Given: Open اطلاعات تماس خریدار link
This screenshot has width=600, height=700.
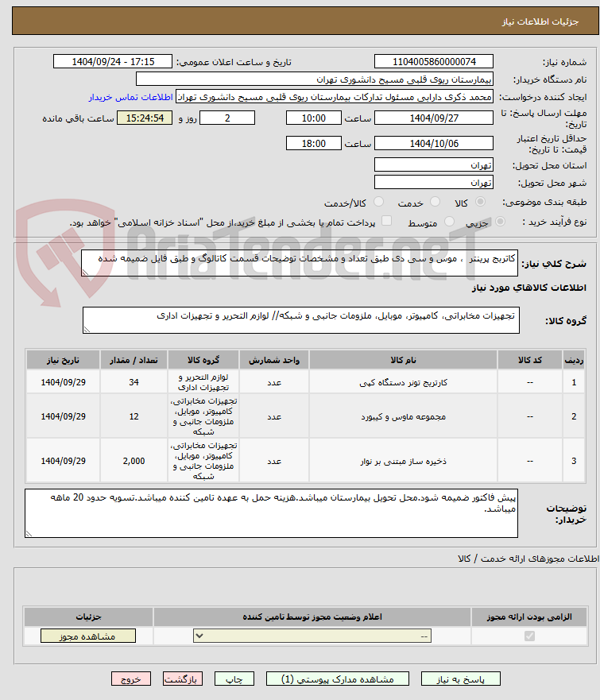Looking at the screenshot, I should (x=131, y=97).
